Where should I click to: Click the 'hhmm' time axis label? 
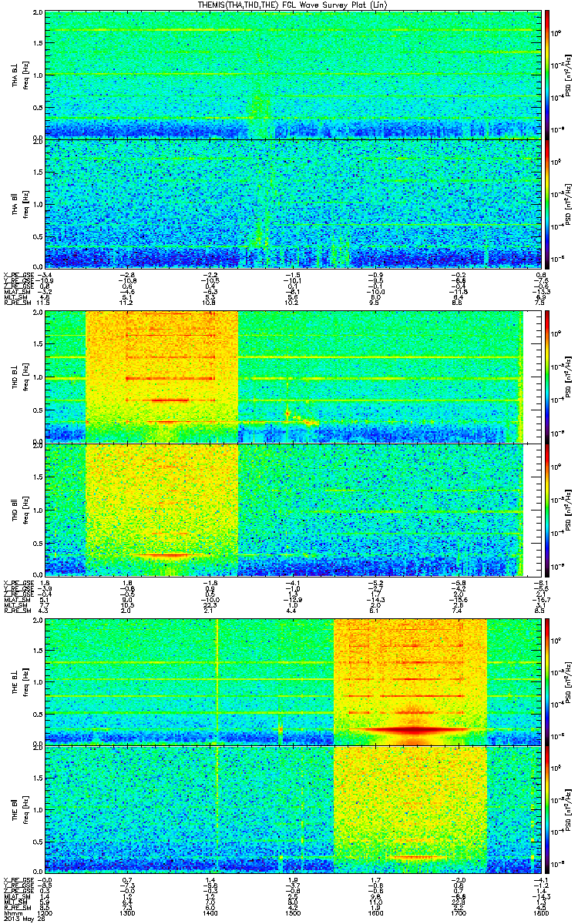(x=13, y=912)
